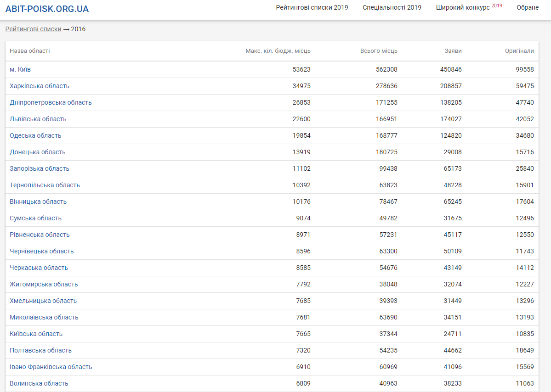Open Полтавська область link
This screenshot has width=551, height=392.
click(41, 350)
